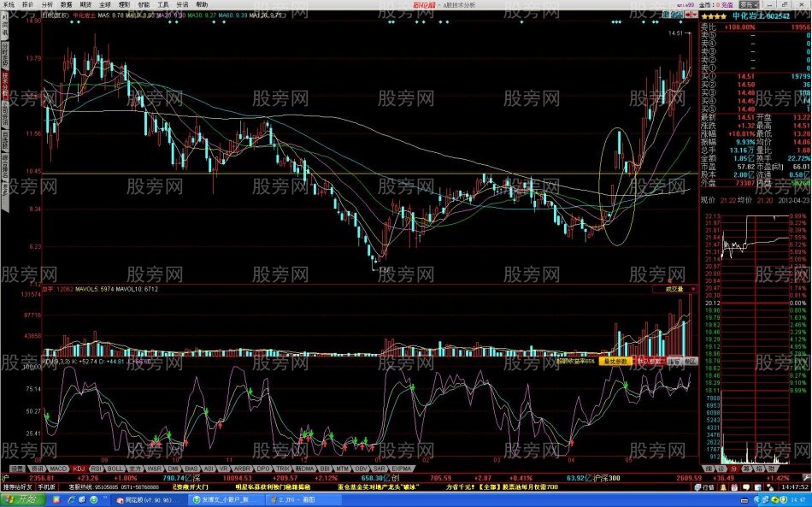
Task: Switch to OBV indicator tab
Action: (x=361, y=469)
